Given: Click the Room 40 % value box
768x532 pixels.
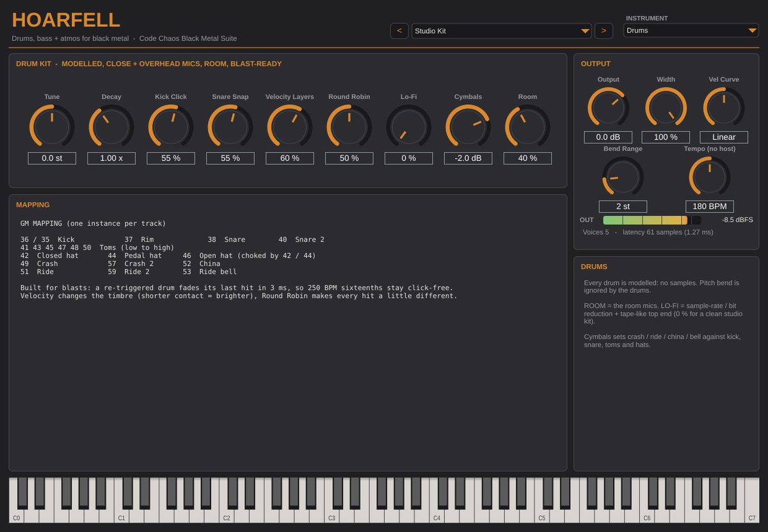Looking at the screenshot, I should pyautogui.click(x=527, y=158).
